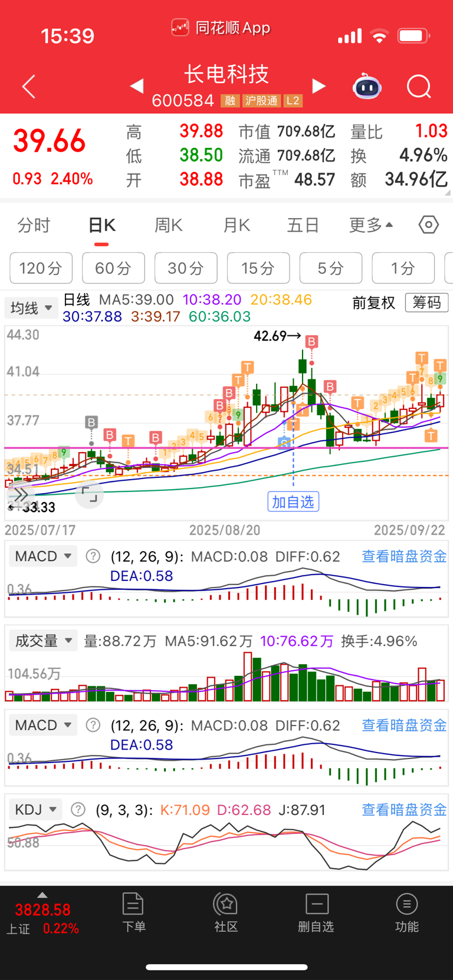Open help icon beside first MACD
Screen dimensions: 453x980
tap(93, 556)
